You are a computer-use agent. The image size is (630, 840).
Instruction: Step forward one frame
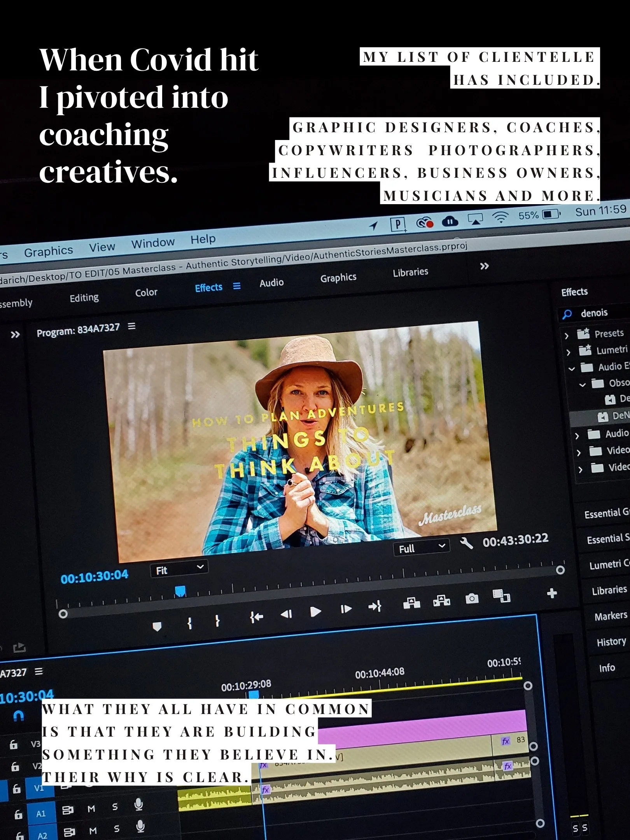coord(346,609)
